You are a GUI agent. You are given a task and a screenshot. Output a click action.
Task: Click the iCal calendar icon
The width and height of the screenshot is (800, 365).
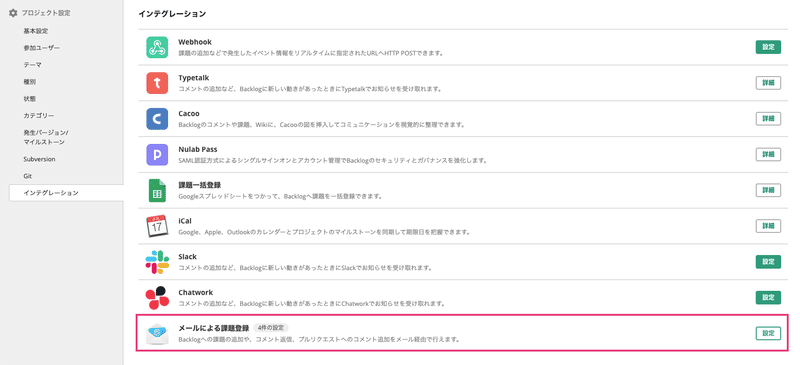(x=157, y=226)
